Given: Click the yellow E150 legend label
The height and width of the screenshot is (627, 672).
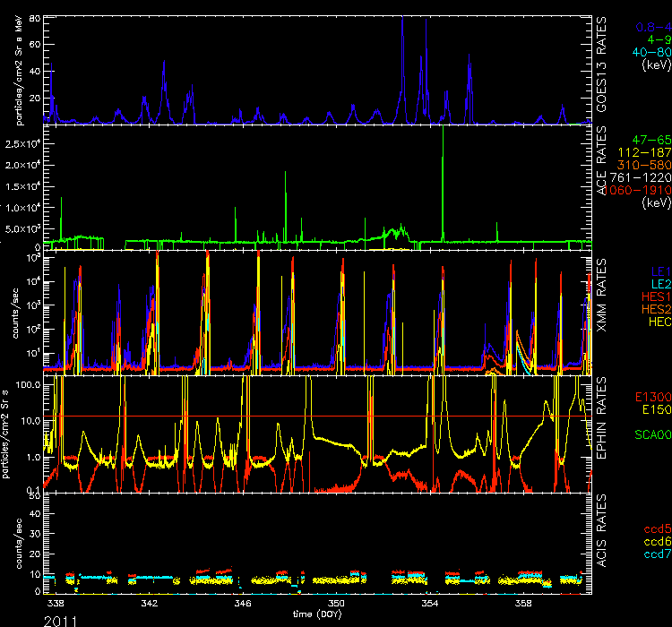Looking at the screenshot, I should [x=654, y=409].
